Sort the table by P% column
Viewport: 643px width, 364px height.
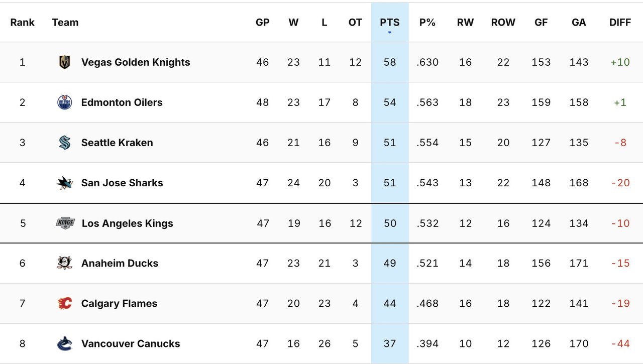[x=427, y=22]
